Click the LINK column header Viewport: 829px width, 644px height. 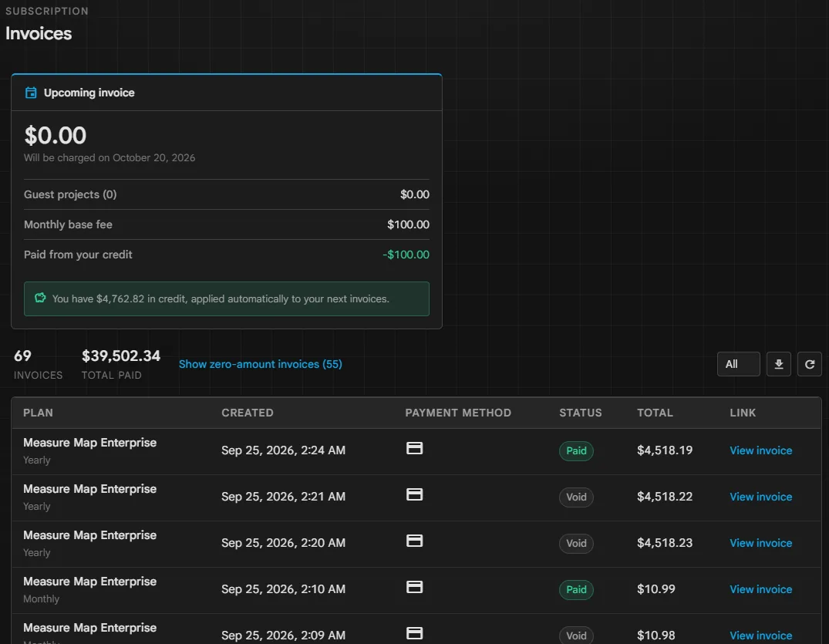point(743,413)
